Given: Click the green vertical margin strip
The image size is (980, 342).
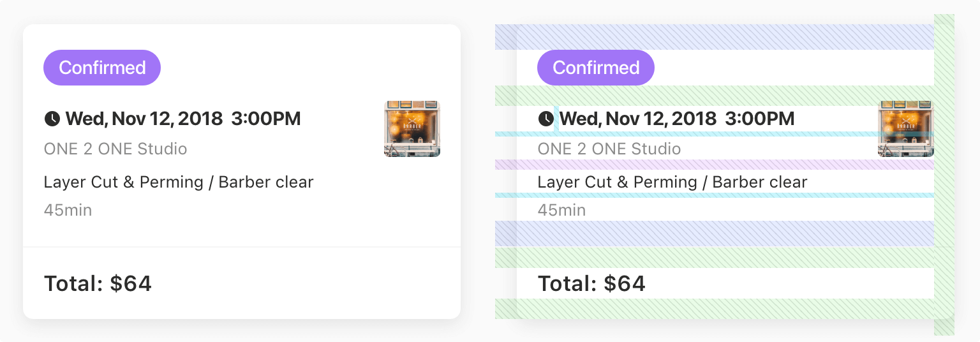Looking at the screenshot, I should click(x=944, y=175).
